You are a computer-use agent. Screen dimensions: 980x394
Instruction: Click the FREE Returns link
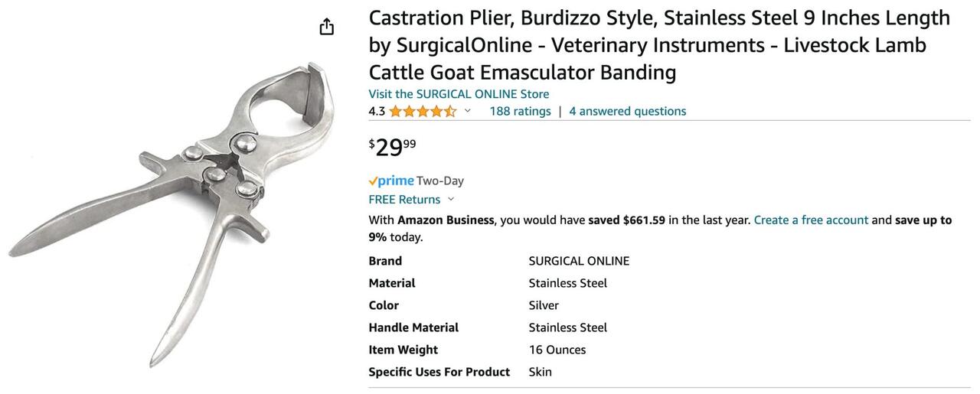[x=404, y=200]
